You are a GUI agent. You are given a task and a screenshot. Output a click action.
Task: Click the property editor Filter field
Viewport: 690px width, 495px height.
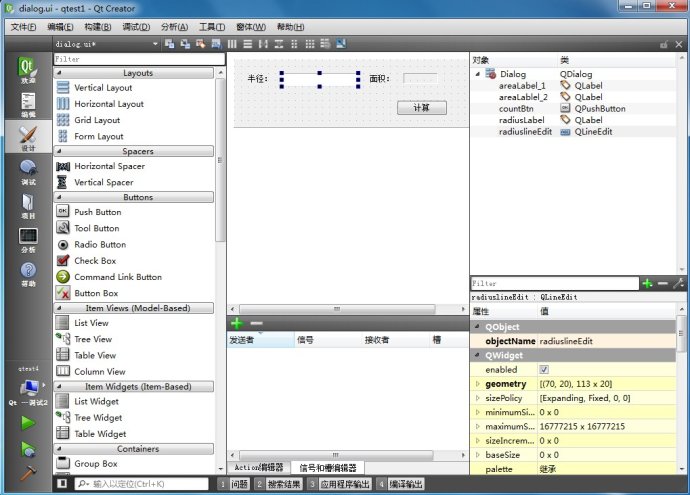(x=554, y=283)
